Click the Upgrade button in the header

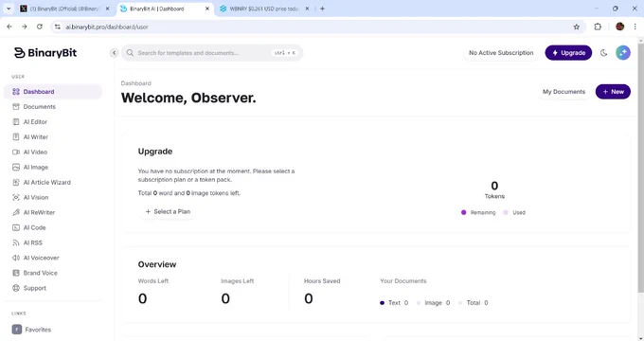pos(568,53)
